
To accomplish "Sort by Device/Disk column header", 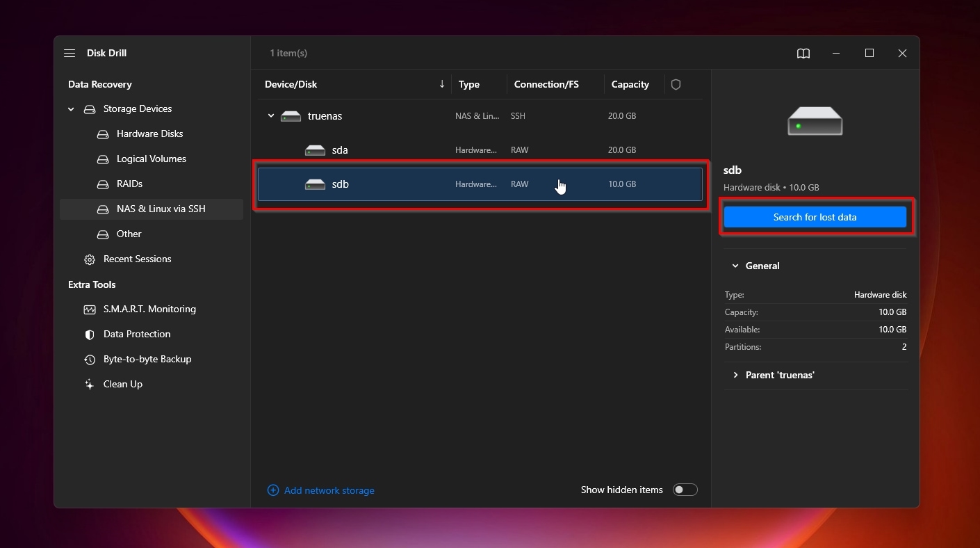I will (291, 84).
